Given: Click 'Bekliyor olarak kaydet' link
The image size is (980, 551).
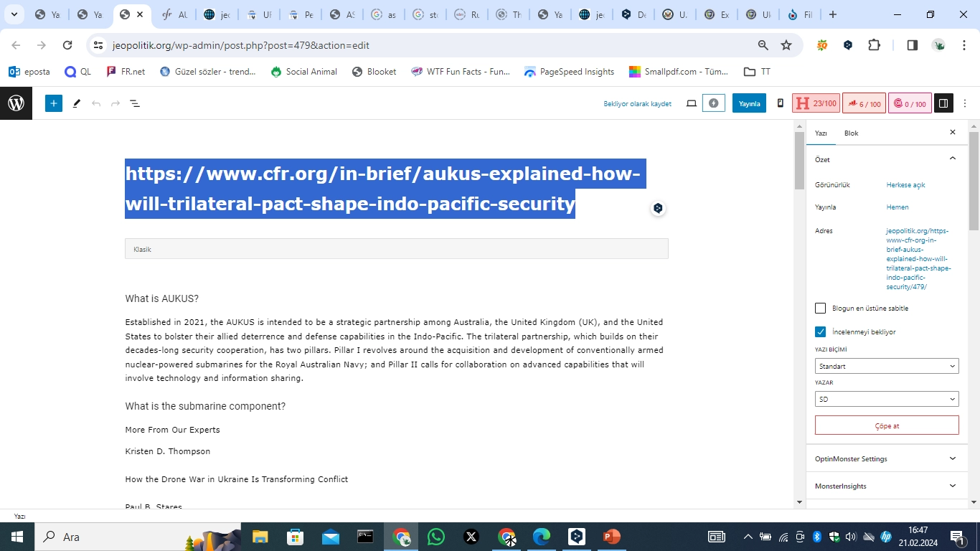Looking at the screenshot, I should coord(637,104).
